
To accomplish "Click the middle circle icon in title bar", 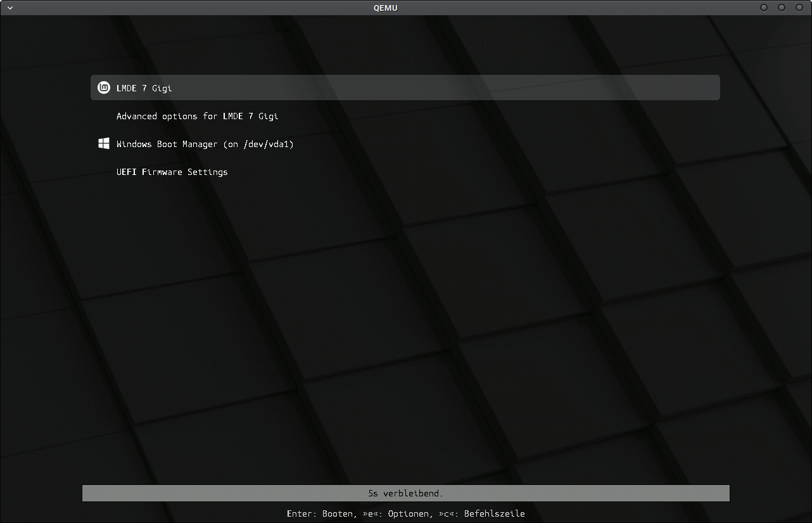I will pyautogui.click(x=781, y=8).
